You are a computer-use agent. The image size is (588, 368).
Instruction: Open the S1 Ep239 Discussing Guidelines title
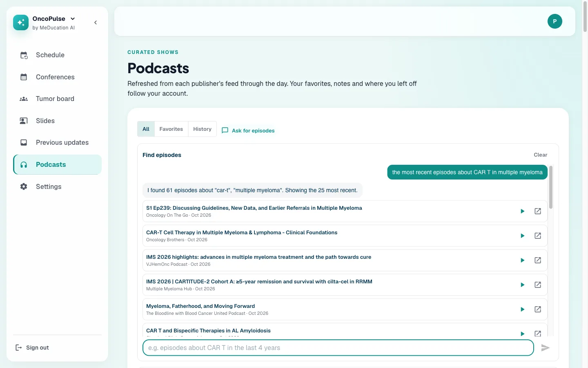(x=254, y=208)
